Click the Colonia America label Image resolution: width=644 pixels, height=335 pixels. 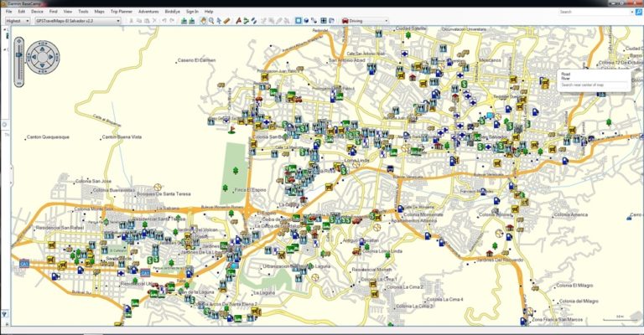pos(571,215)
